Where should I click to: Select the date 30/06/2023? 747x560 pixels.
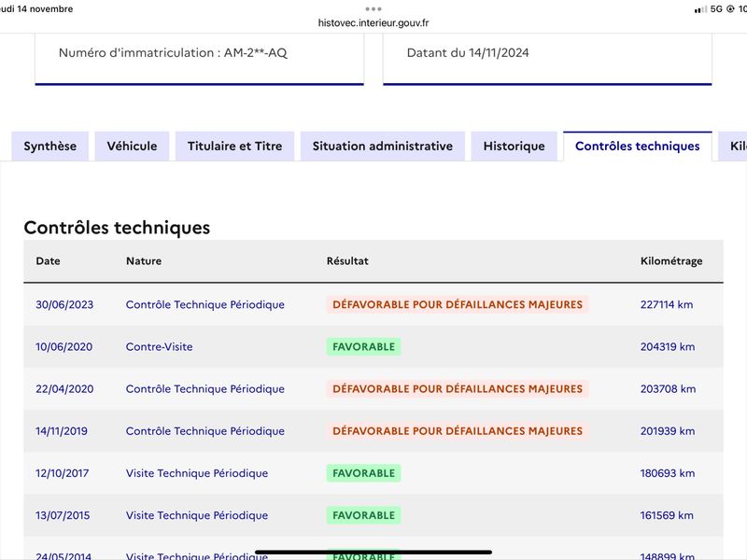[64, 305]
